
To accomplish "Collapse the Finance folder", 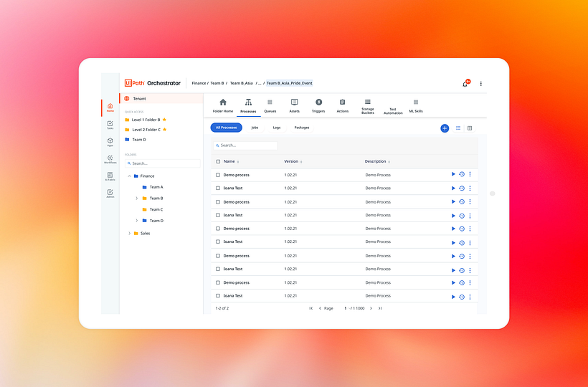I will click(129, 176).
